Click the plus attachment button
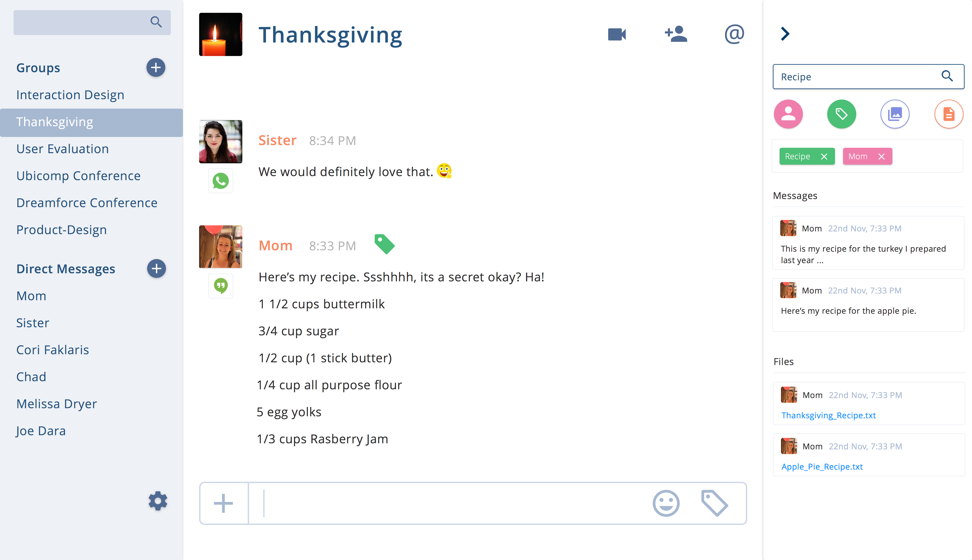972x560 pixels. pos(224,503)
